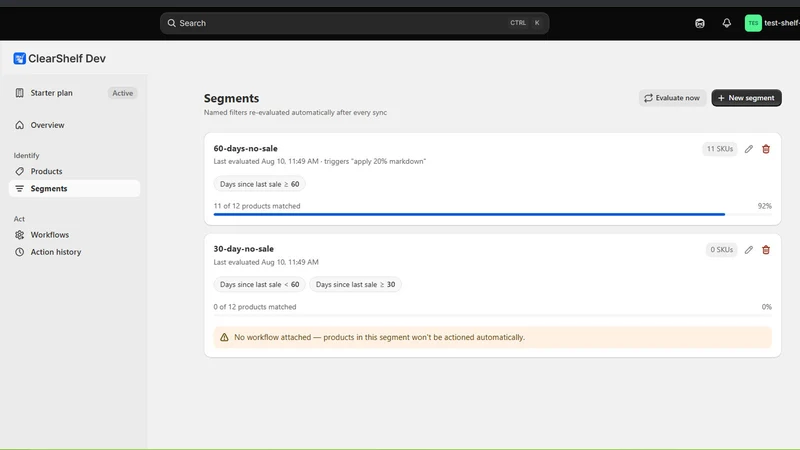
Task: Click the Evaluate now button
Action: click(672, 98)
